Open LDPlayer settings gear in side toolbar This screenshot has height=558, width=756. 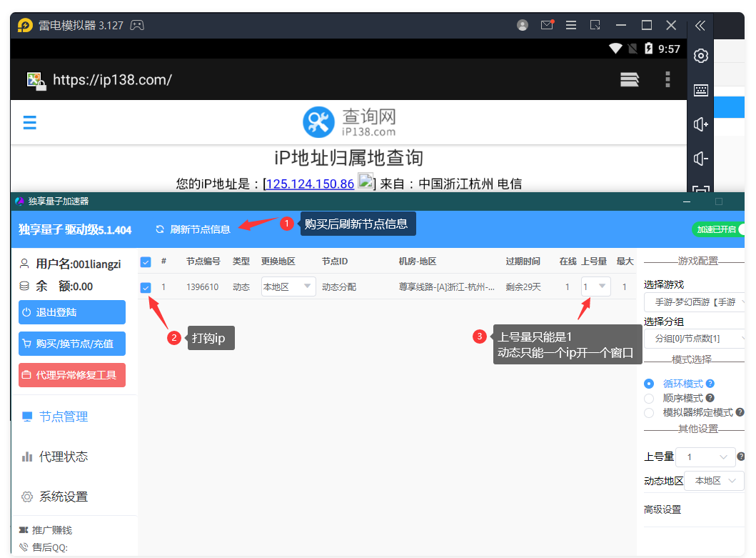[x=700, y=56]
